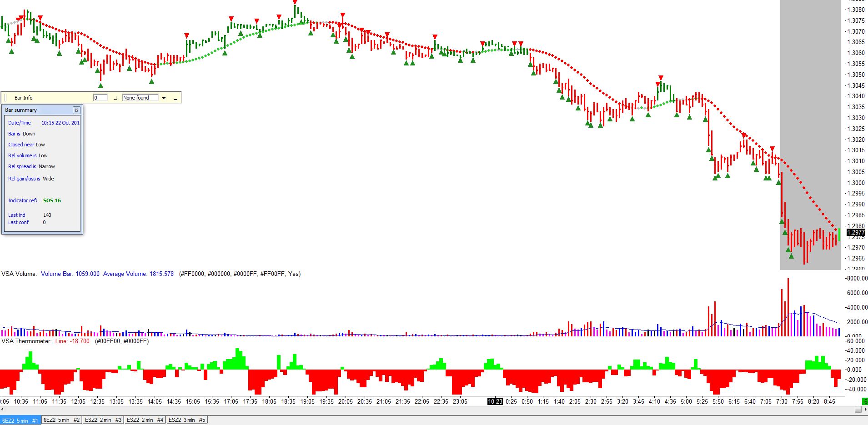Click the Rel volume is Low row
Image resolution: width=868 pixels, height=425 pixels.
coord(28,155)
